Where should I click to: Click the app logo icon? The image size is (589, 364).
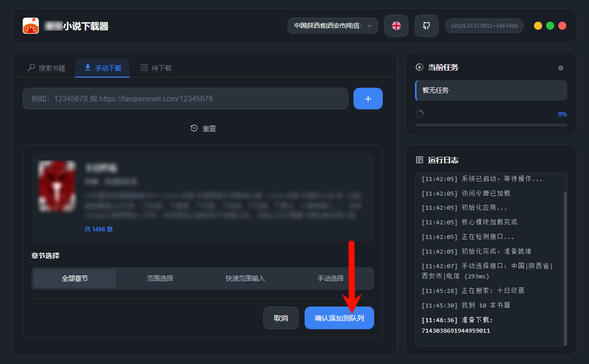click(x=31, y=26)
